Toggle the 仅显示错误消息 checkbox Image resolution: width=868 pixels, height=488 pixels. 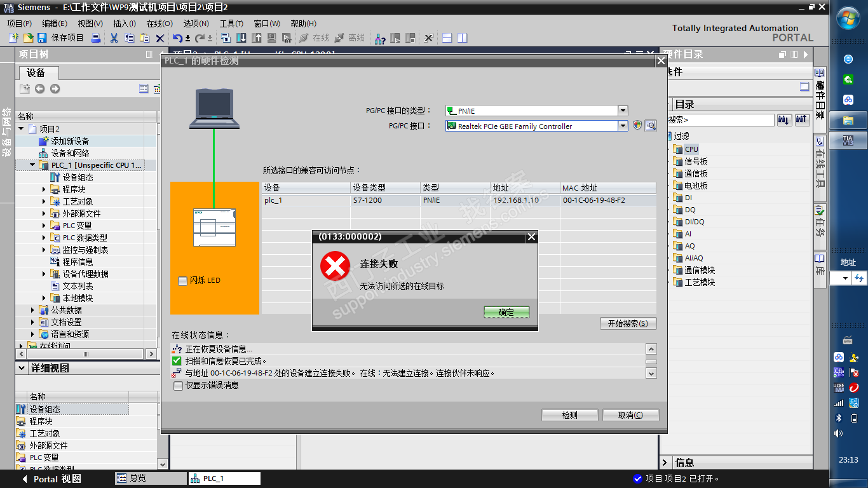point(178,385)
